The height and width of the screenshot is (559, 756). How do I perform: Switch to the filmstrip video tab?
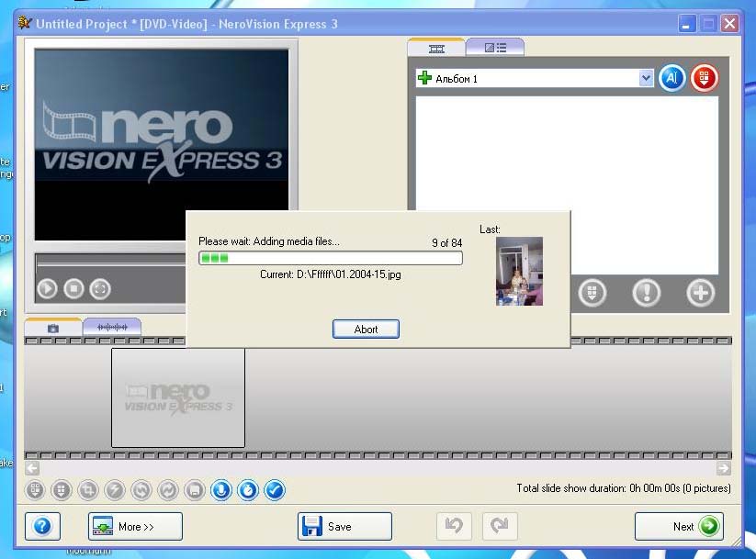pos(436,48)
